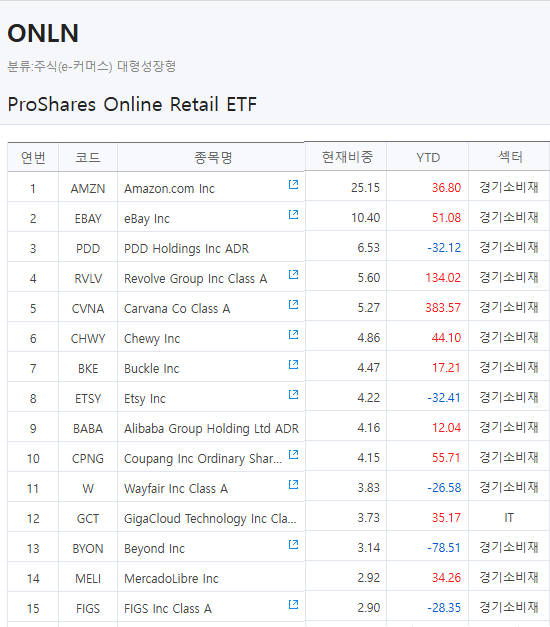This screenshot has width=550, height=627.
Task: Open external link icon for Carvana Co
Action: click(294, 304)
